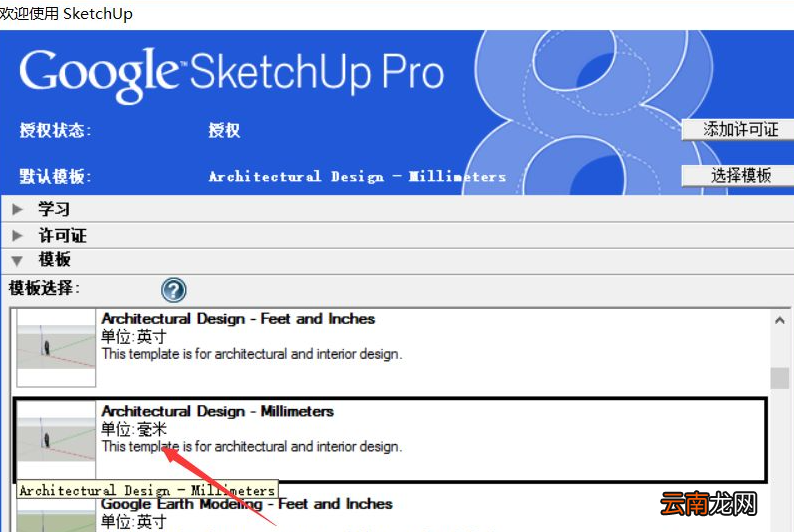Image resolution: width=794 pixels, height=532 pixels.
Task: Click the Architectural Design - Millimeters title
Action: click(217, 411)
